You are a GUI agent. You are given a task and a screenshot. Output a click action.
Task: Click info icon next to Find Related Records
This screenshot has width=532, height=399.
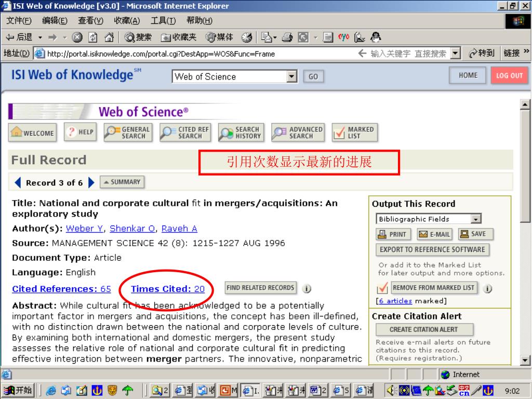tap(307, 288)
